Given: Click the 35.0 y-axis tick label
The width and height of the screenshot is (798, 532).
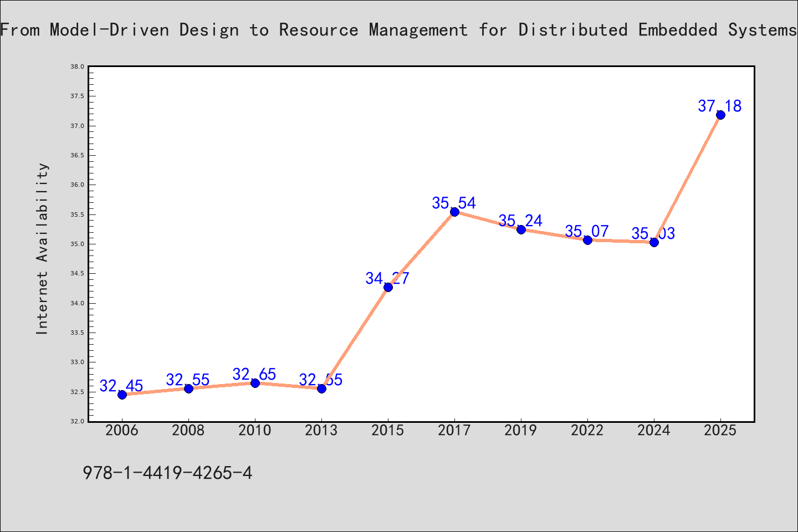Looking at the screenshot, I should pos(77,244).
